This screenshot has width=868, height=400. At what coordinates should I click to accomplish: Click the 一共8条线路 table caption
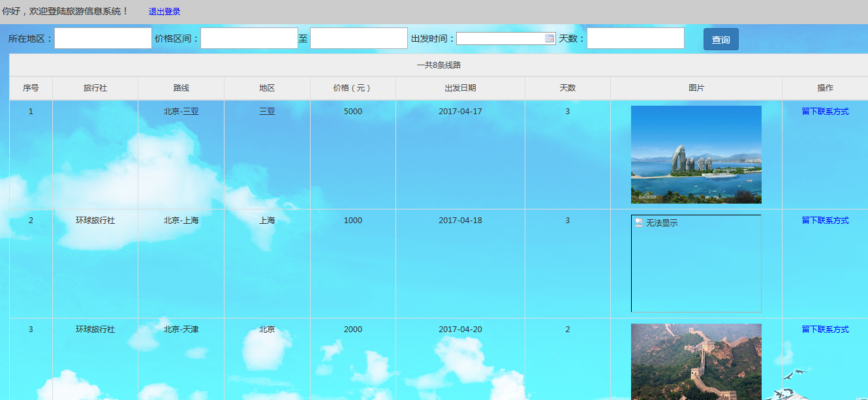tap(439, 65)
